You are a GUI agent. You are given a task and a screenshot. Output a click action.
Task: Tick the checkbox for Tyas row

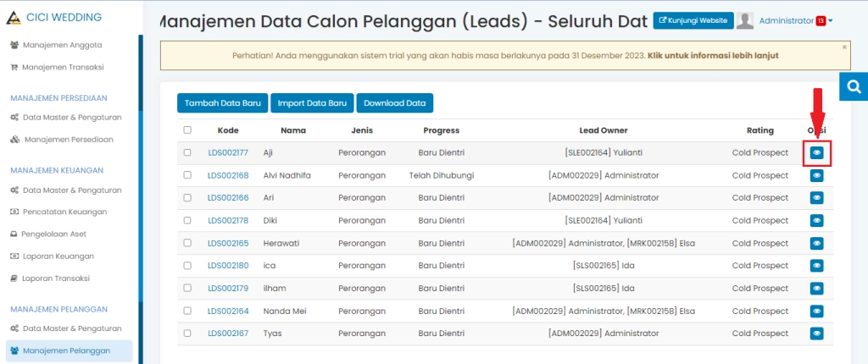(x=187, y=334)
